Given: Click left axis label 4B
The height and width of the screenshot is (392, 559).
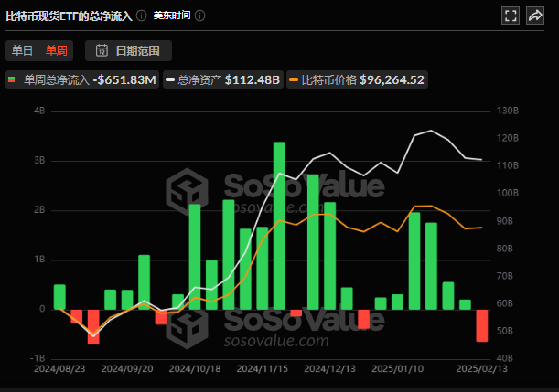Looking at the screenshot, I should (39, 111).
